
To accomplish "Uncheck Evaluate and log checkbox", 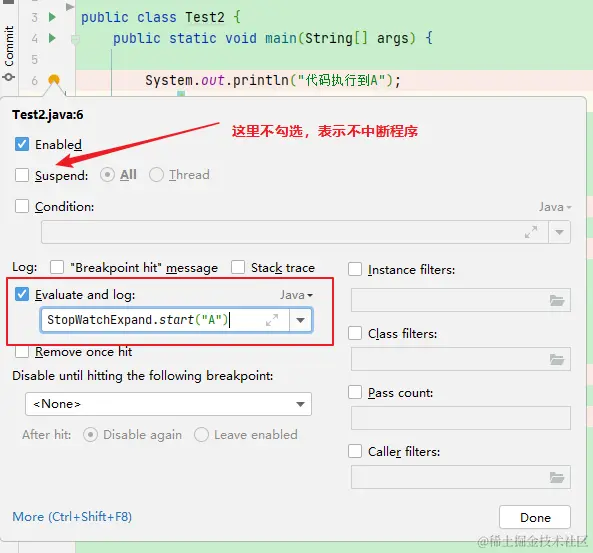I will click(x=22, y=294).
